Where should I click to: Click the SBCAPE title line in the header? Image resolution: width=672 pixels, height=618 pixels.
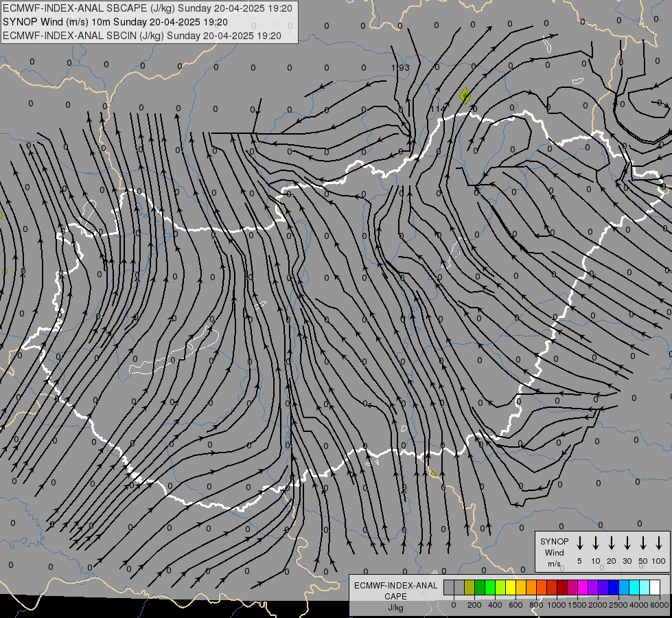click(x=148, y=8)
